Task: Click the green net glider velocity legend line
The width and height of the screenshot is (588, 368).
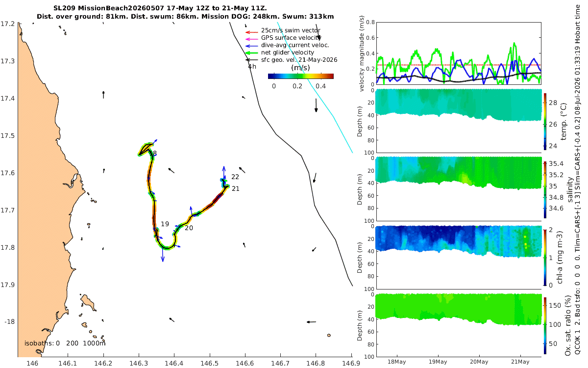Action: [252, 53]
